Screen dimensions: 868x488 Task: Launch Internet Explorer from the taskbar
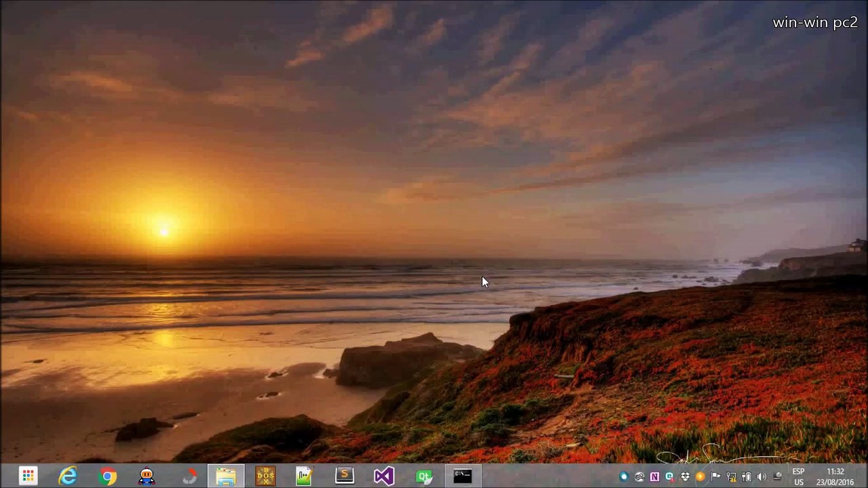(67, 476)
